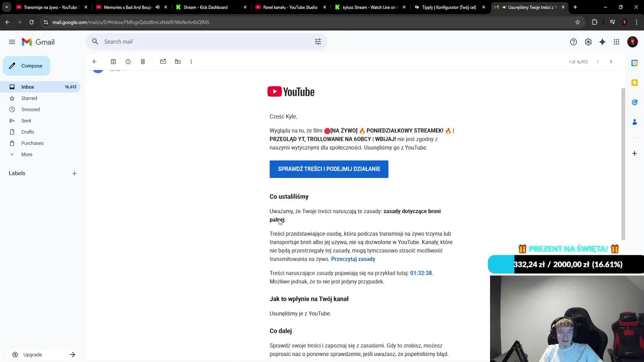Bookmark this page star icon
Image resolution: width=644 pixels, height=362 pixels.
578,22
